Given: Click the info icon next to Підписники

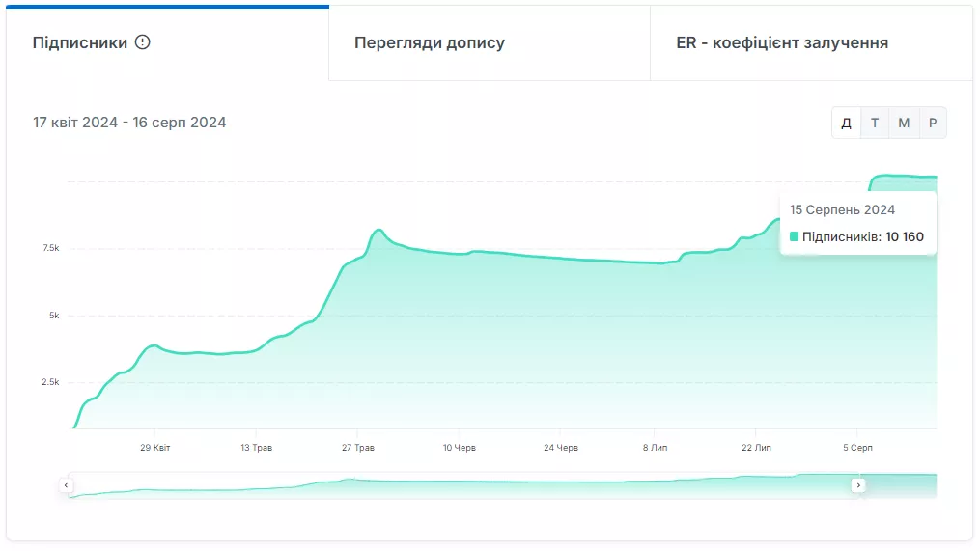Looking at the screenshot, I should click(x=143, y=42).
